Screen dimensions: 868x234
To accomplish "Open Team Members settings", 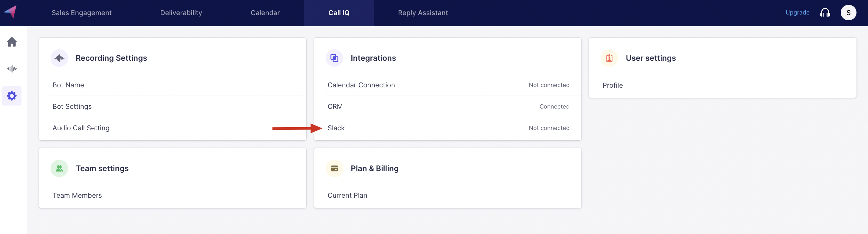I will (x=77, y=195).
